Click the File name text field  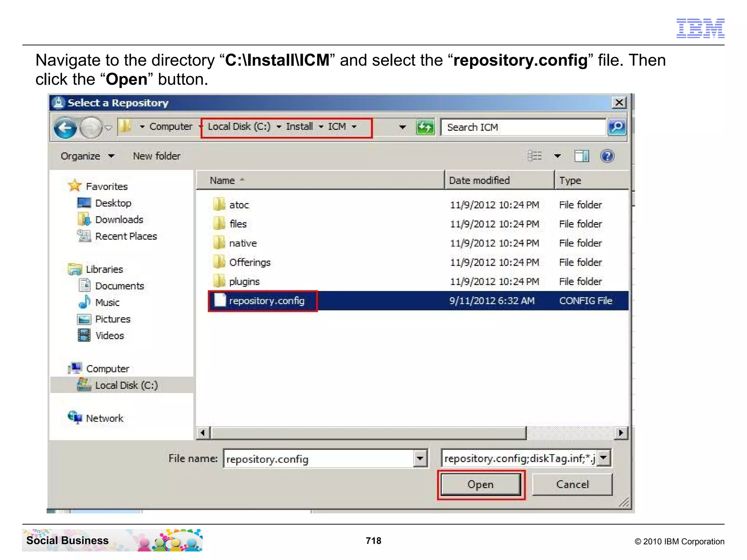click(318, 459)
